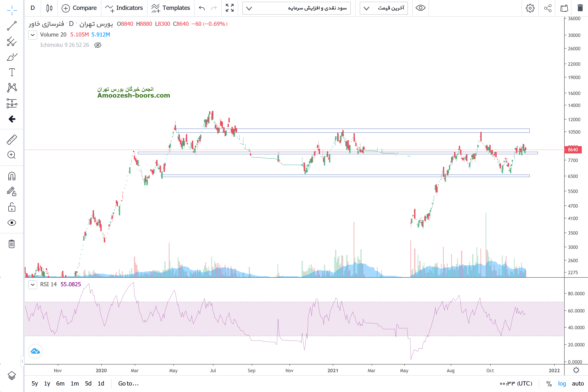The width and height of the screenshot is (588, 392).
Task: Click the fullscreen mode icon
Action: [230, 8]
